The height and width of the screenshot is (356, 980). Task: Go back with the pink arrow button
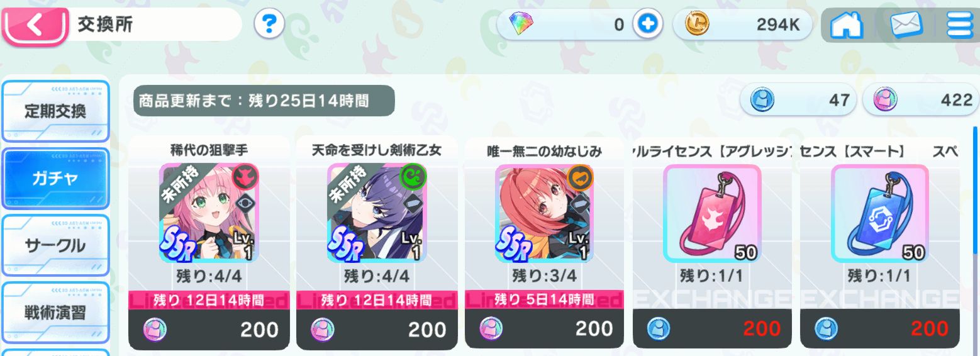pos(35,25)
